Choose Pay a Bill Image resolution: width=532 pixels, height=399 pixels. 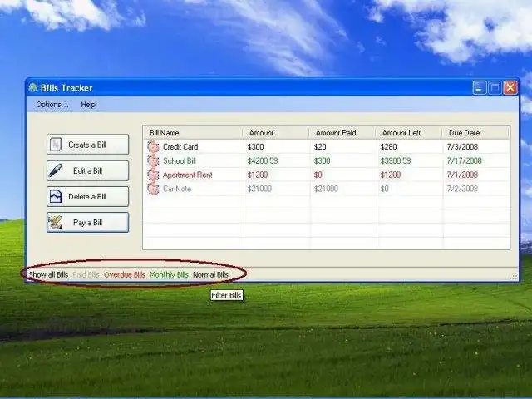tap(87, 223)
